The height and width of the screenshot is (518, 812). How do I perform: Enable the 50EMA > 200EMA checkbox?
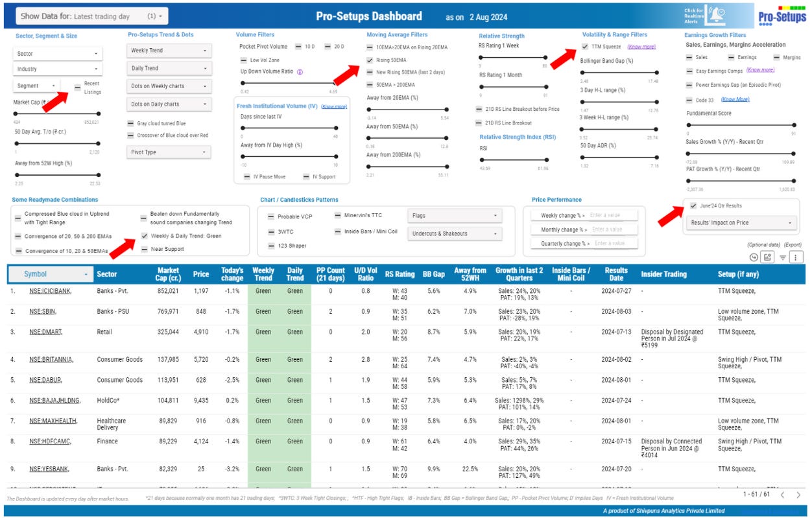[x=370, y=85]
